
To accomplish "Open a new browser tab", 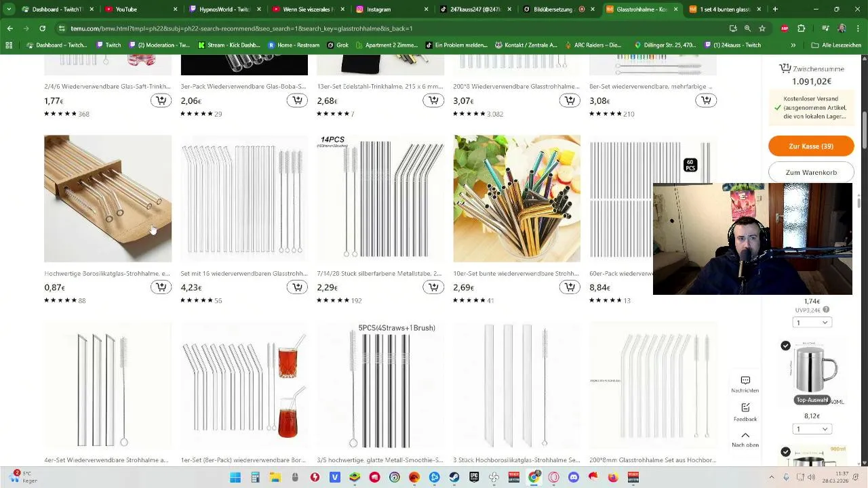I will click(775, 9).
